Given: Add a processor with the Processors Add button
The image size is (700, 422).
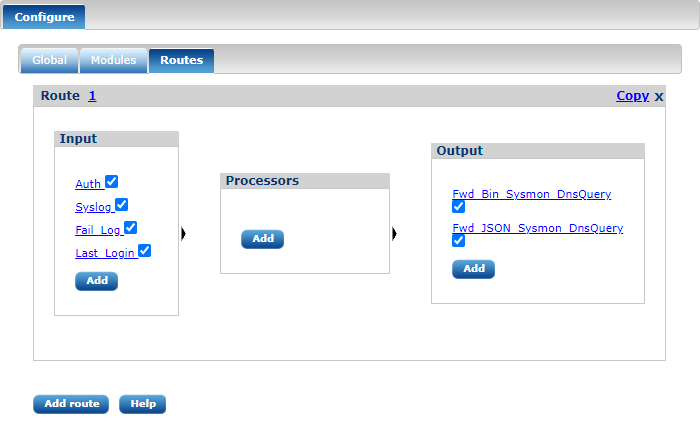Looking at the screenshot, I should [x=262, y=239].
